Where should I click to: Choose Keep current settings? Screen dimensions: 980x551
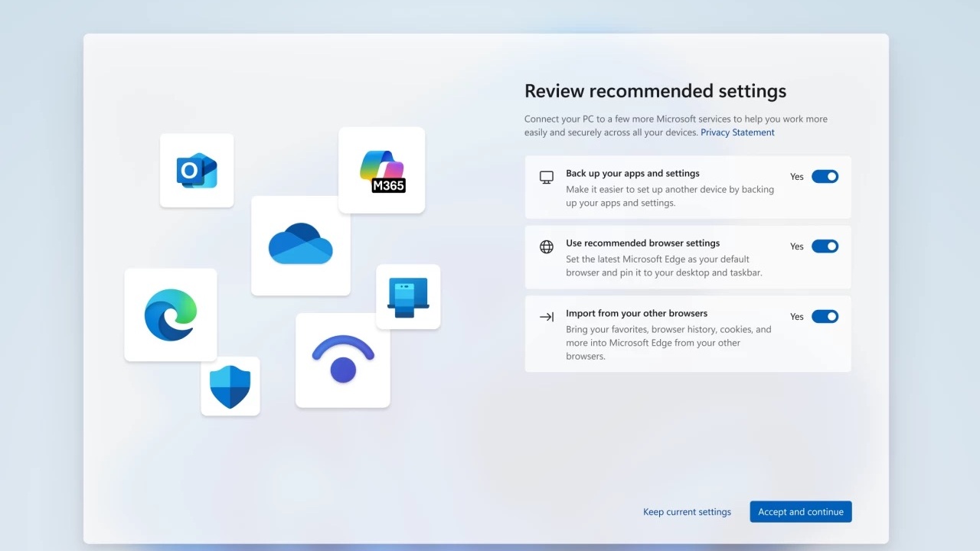(687, 512)
